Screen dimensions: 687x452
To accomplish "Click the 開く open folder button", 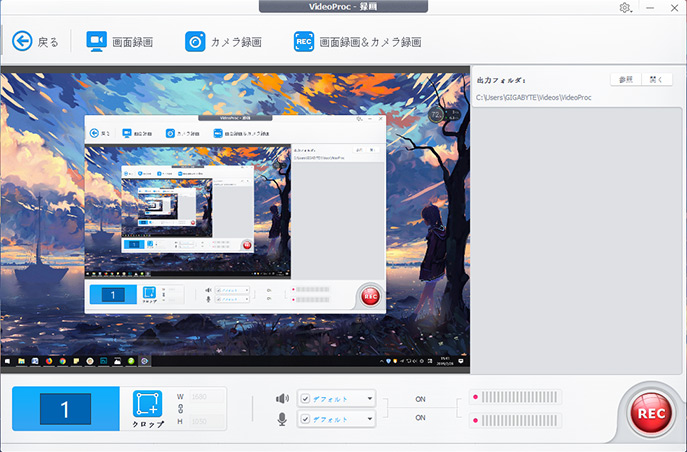I will [656, 79].
